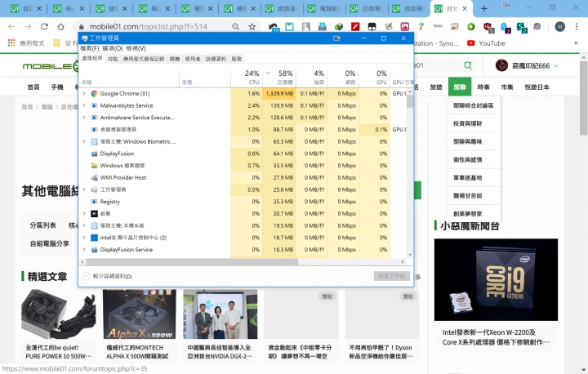Click the mobile01 user avatar picture
Screen dimensions: 588x374
501,65
